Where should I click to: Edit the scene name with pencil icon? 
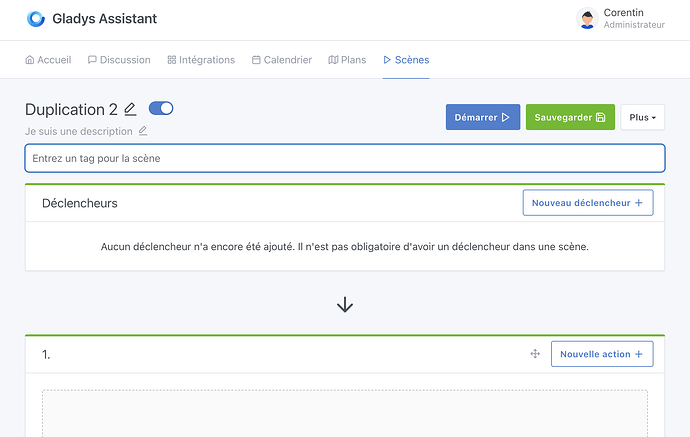130,110
